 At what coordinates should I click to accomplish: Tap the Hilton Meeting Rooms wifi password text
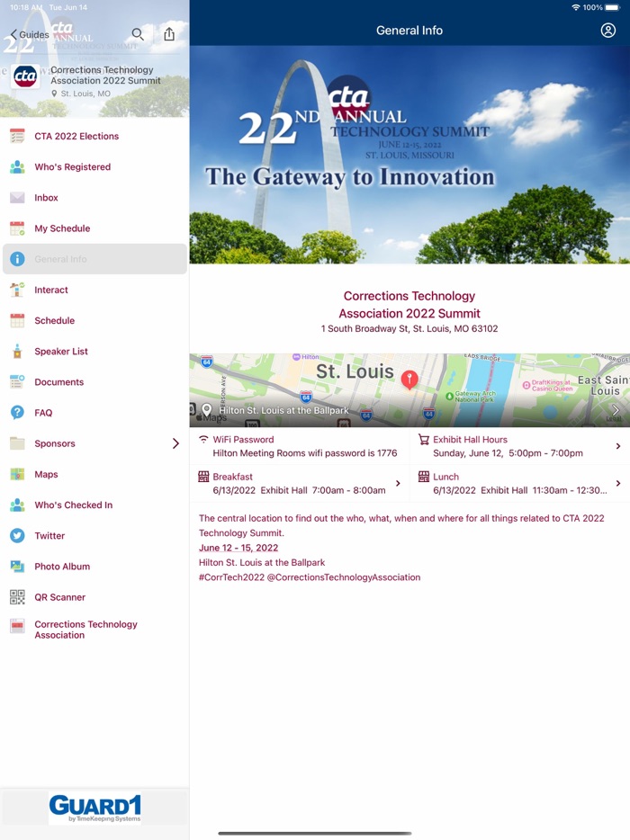304,453
